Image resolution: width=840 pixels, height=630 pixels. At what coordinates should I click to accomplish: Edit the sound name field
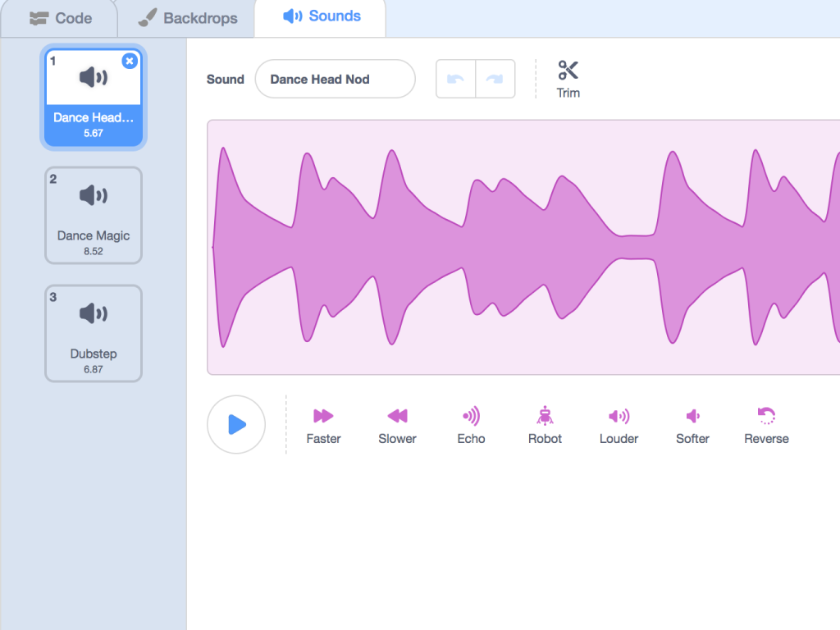point(336,80)
